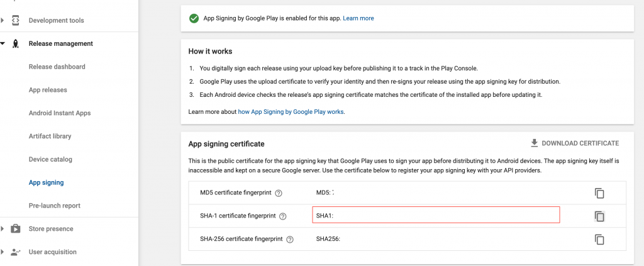Open the Device catalog
This screenshot has width=644, height=266.
pos(50,159)
